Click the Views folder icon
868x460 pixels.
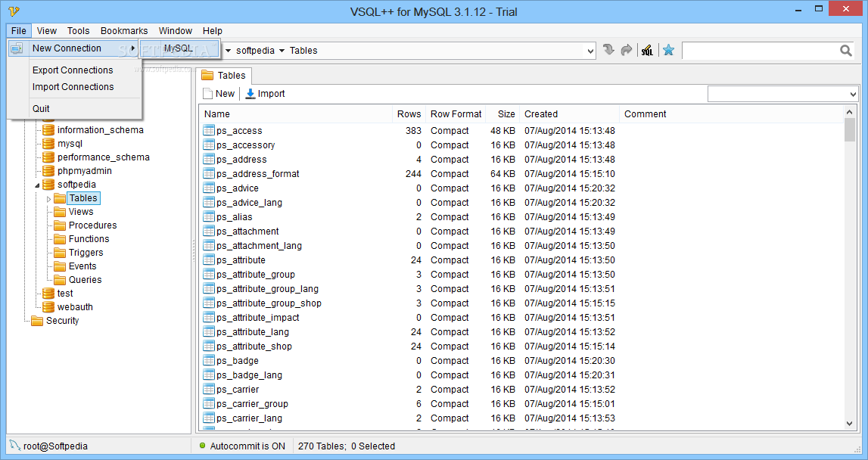[x=60, y=211]
